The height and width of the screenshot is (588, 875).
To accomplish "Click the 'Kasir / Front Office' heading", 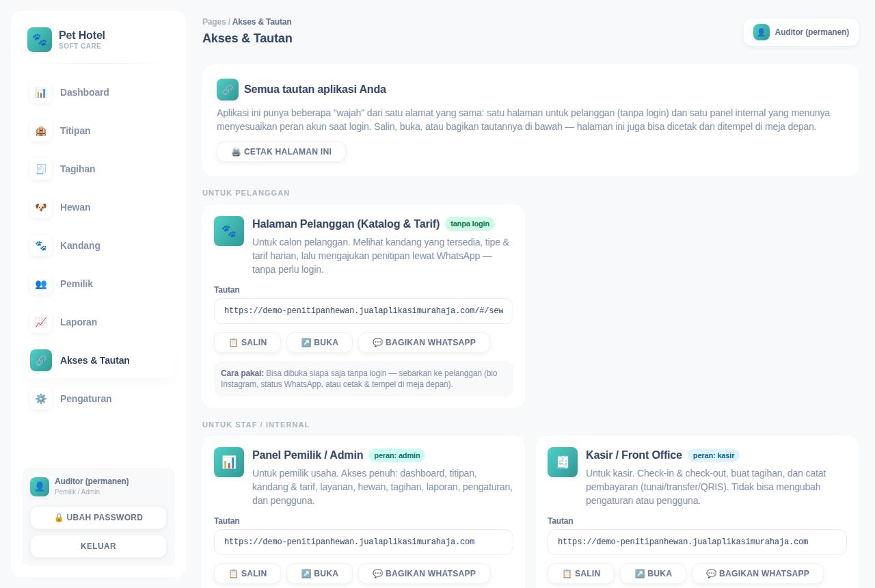I will [x=634, y=455].
